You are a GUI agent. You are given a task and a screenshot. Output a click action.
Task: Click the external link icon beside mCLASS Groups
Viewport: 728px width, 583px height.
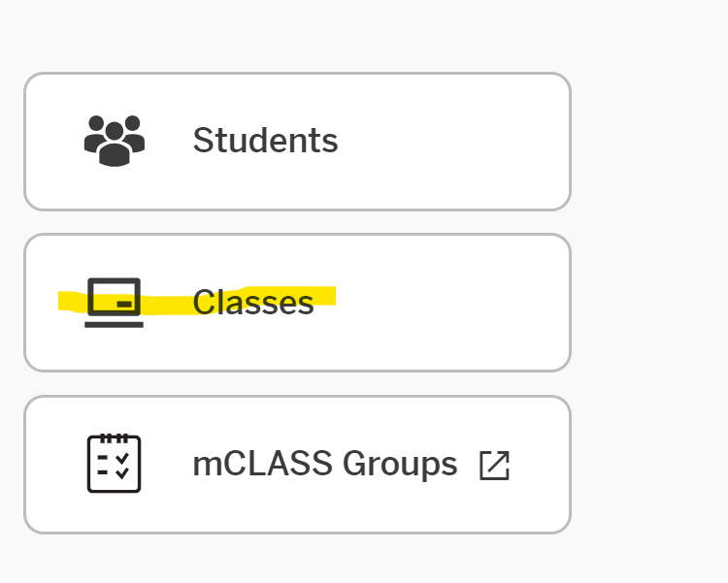tap(494, 466)
